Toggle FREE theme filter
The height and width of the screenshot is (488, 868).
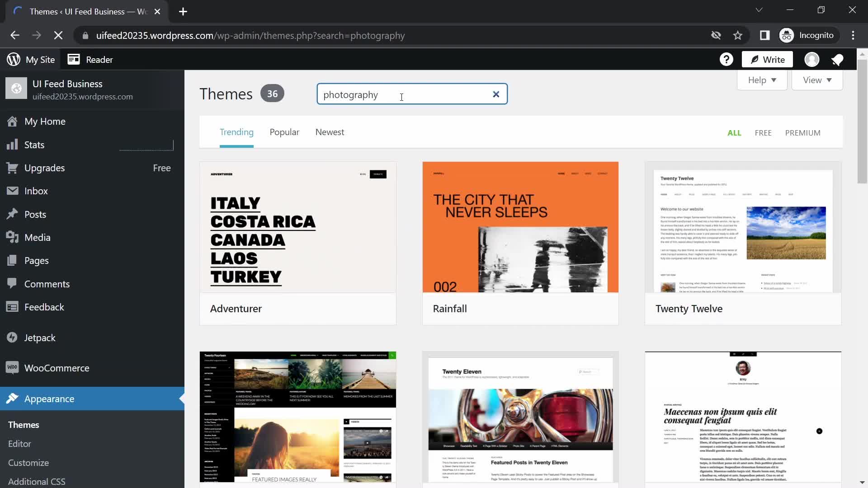click(763, 132)
